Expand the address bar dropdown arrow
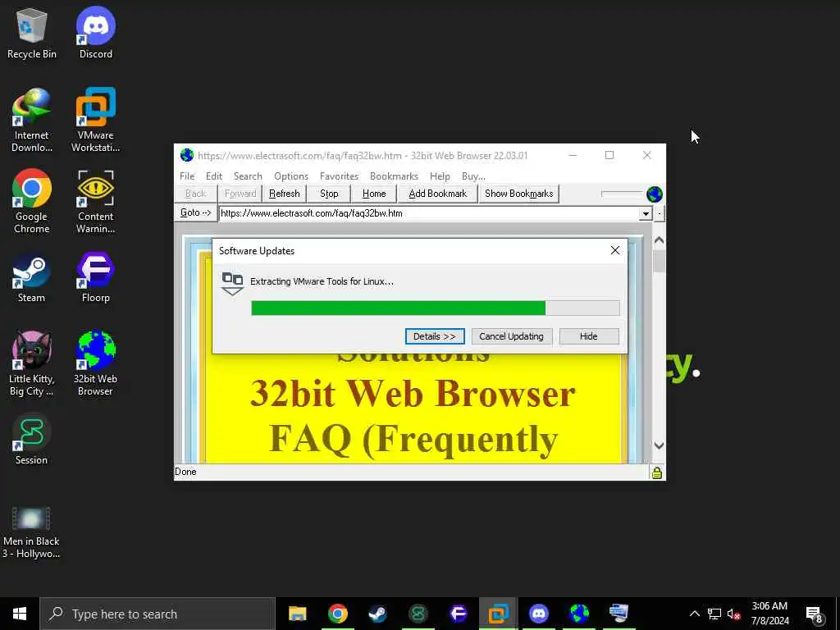The image size is (840, 630). tap(646, 214)
